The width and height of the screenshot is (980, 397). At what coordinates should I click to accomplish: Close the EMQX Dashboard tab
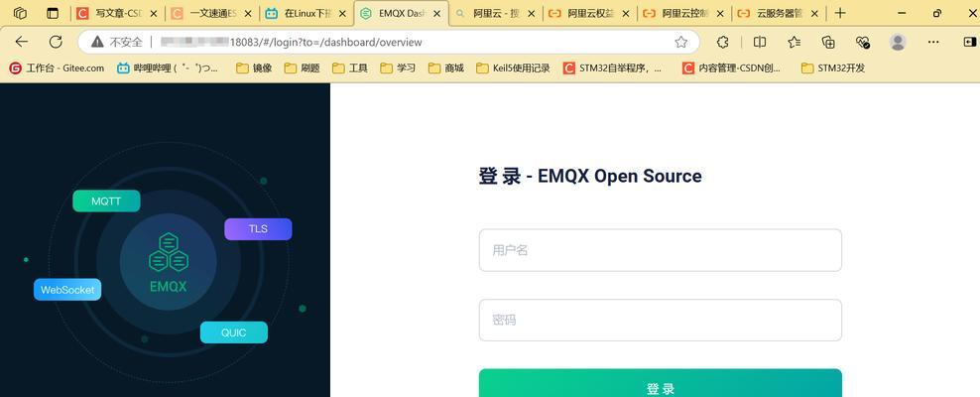coord(436,13)
